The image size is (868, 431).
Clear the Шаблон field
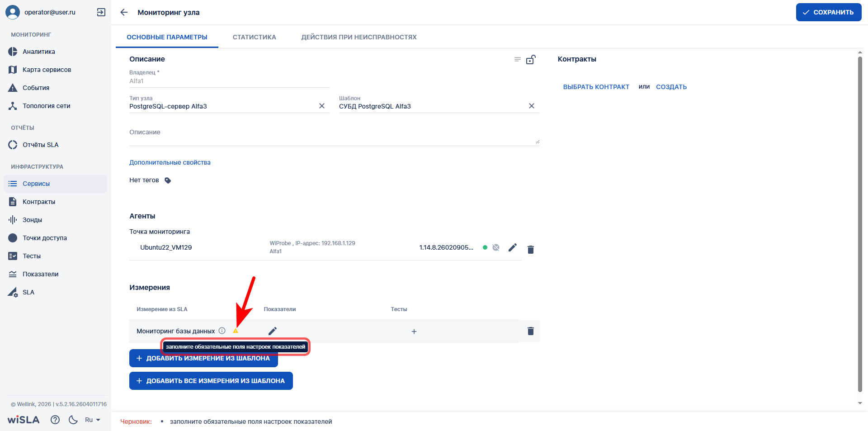(532, 106)
